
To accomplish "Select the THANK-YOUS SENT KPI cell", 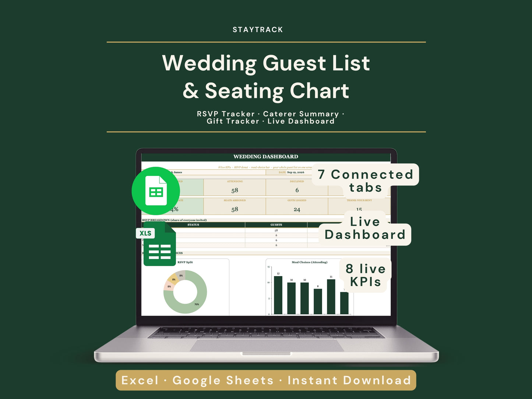I will click(359, 206).
